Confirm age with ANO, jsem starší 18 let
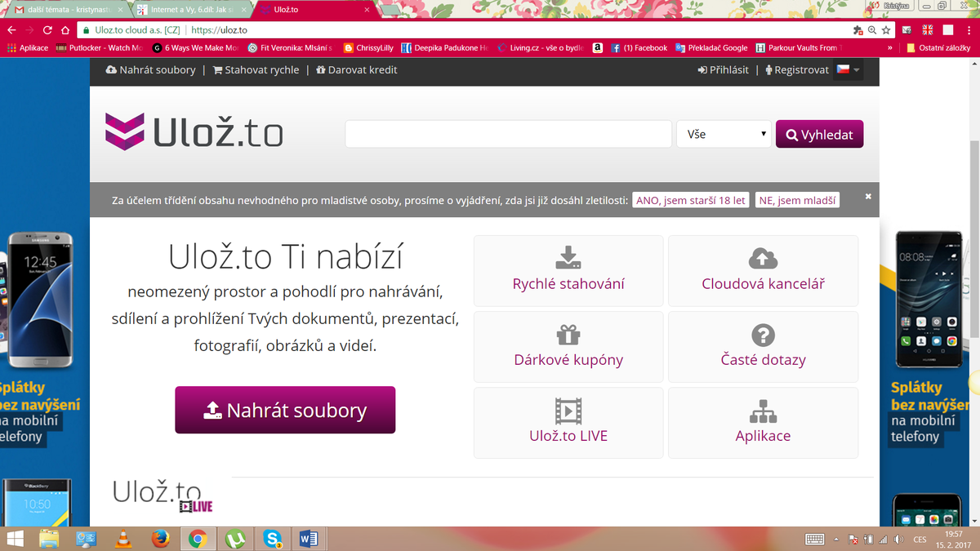This screenshot has width=980, height=551. [690, 200]
